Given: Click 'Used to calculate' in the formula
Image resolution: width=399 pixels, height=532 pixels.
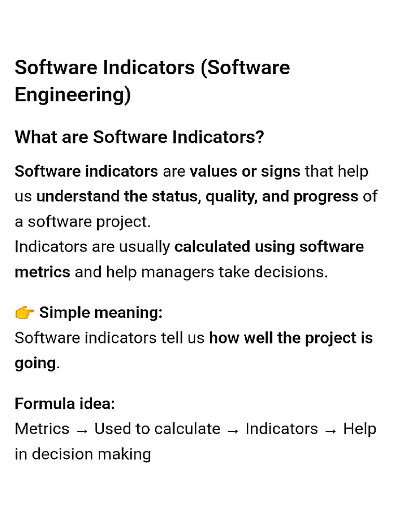Looking at the screenshot, I should point(157,429).
